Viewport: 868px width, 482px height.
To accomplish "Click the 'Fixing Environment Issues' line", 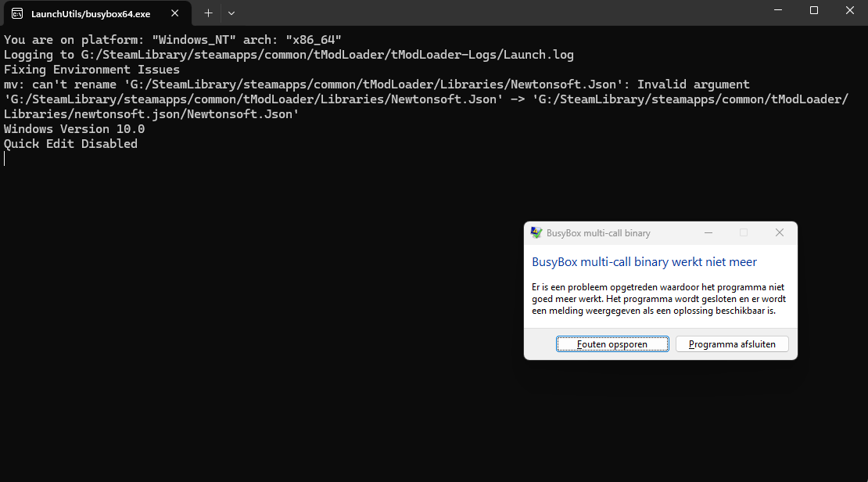I will point(92,70).
